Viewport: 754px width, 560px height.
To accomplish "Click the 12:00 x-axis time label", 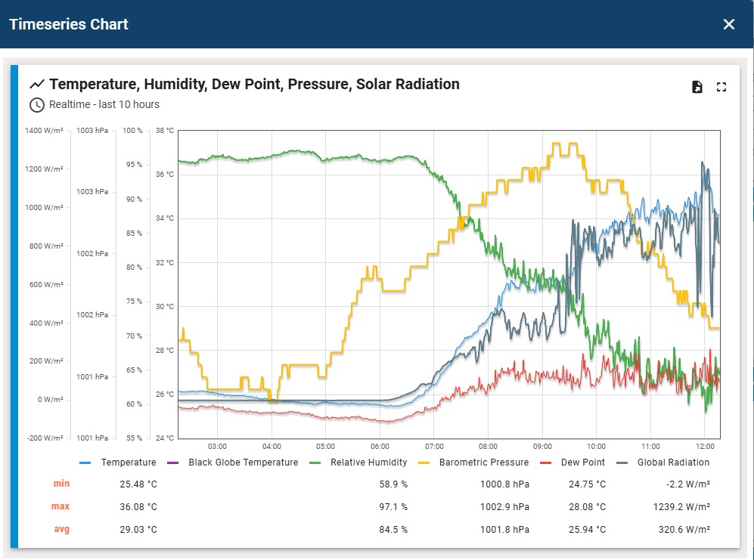I will point(704,446).
